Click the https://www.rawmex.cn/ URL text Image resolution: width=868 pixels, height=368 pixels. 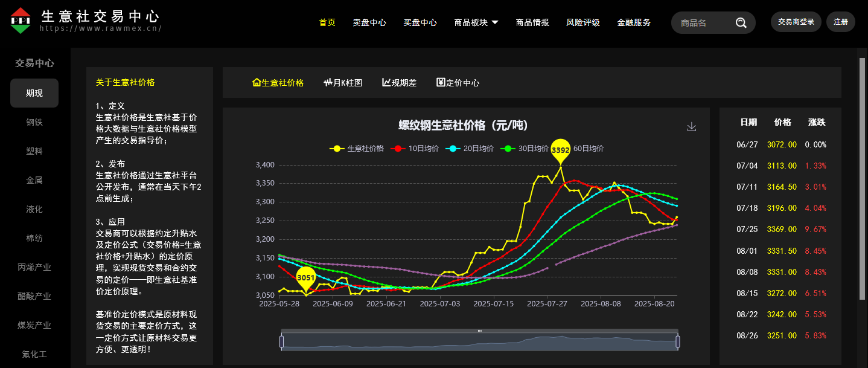(x=101, y=28)
